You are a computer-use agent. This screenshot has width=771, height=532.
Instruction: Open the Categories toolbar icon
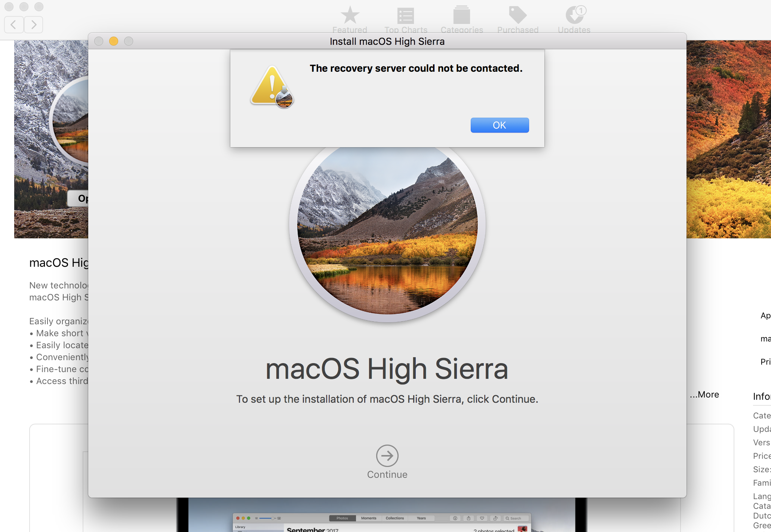click(x=462, y=15)
